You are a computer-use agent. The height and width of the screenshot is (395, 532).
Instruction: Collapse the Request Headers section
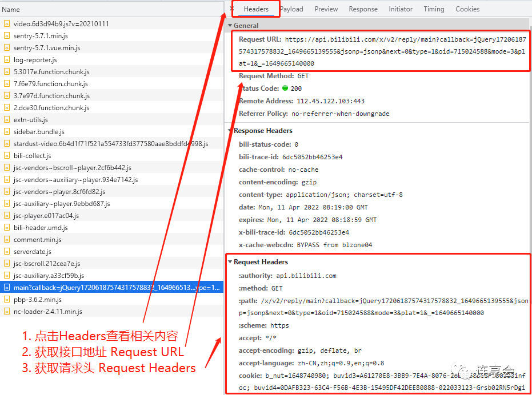(230, 262)
